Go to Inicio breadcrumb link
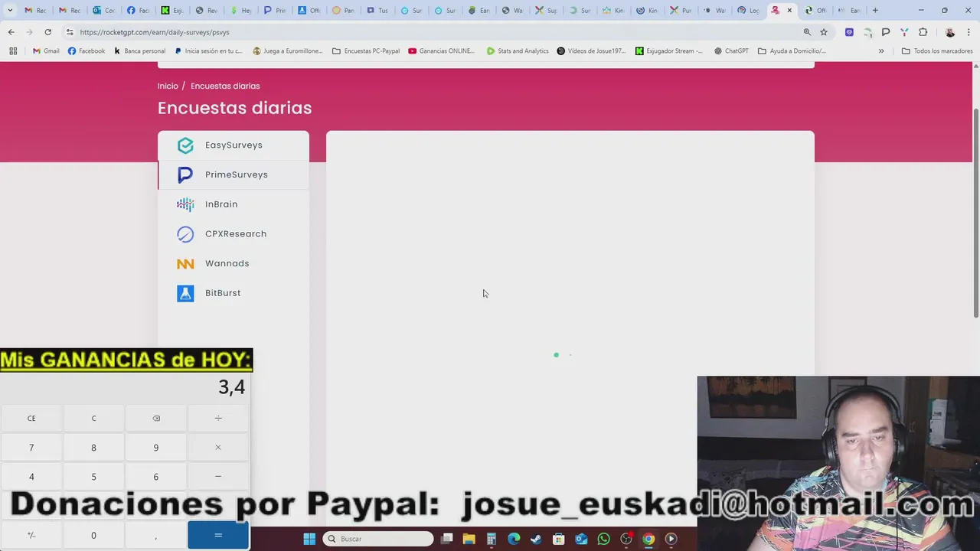 pos(168,86)
